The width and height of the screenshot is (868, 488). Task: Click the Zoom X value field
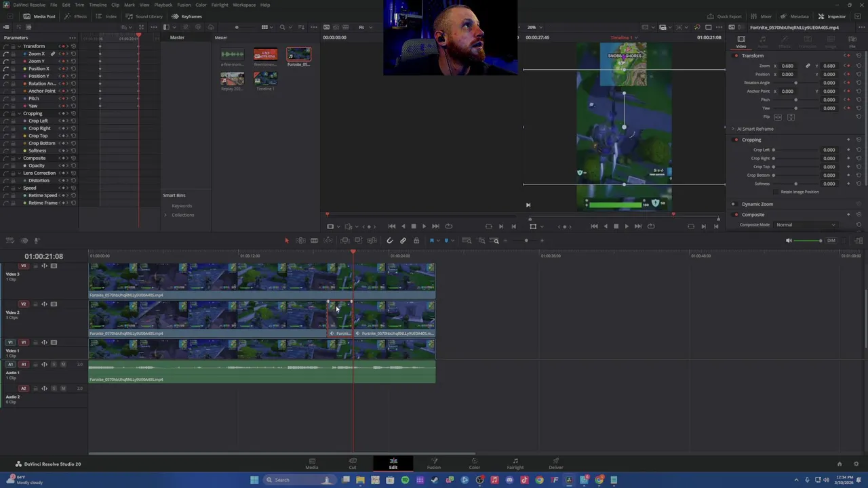point(787,66)
